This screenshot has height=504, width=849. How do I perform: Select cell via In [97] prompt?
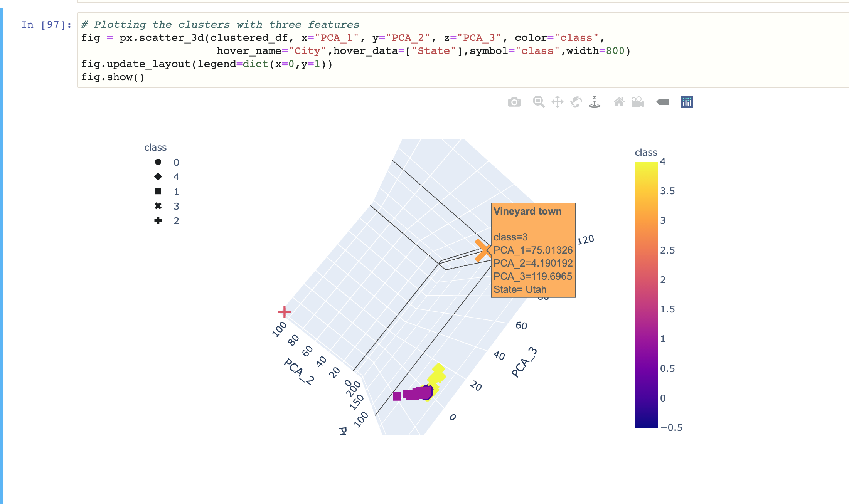pyautogui.click(x=46, y=25)
